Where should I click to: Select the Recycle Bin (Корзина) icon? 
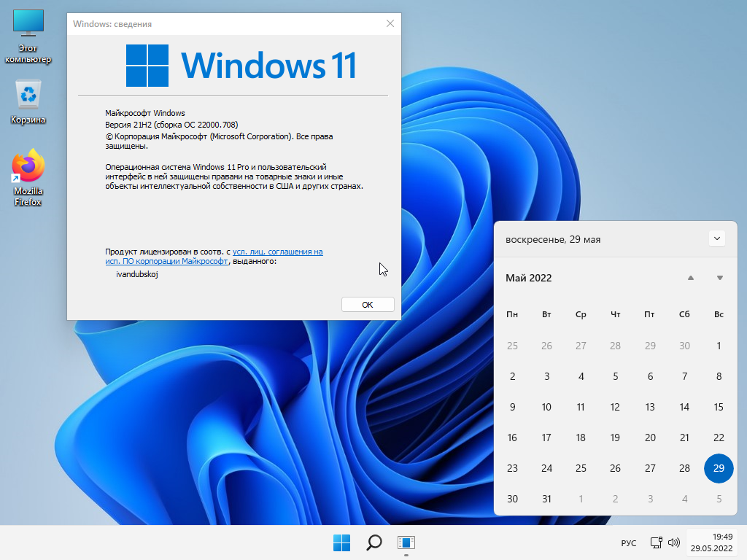(28, 102)
